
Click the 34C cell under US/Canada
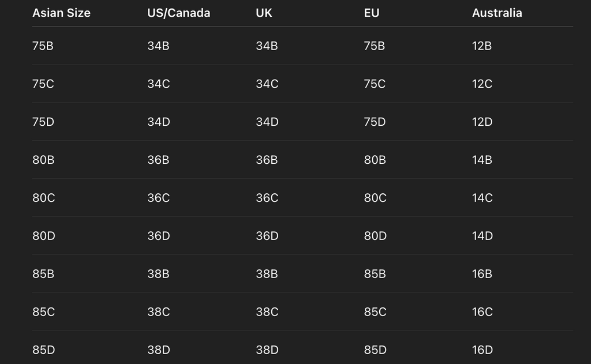tap(158, 84)
